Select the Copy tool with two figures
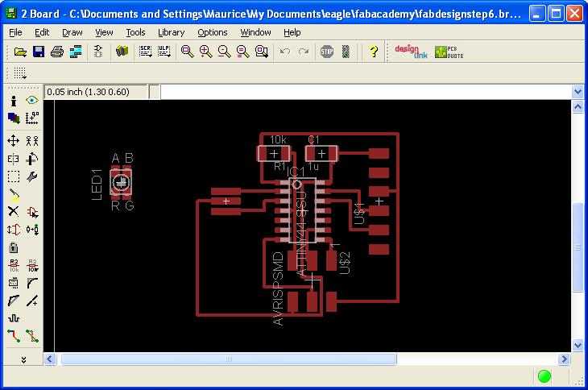This screenshot has height=390, width=588. point(32,141)
